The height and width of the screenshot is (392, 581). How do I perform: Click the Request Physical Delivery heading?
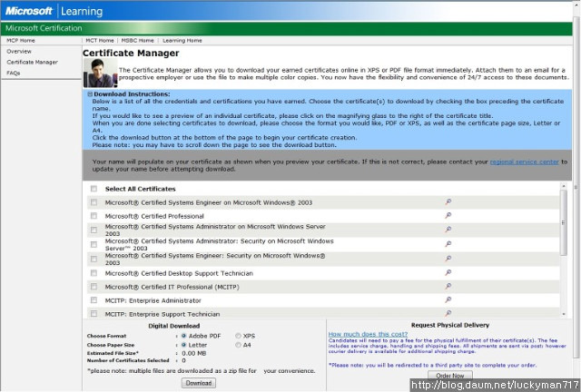pos(450,325)
